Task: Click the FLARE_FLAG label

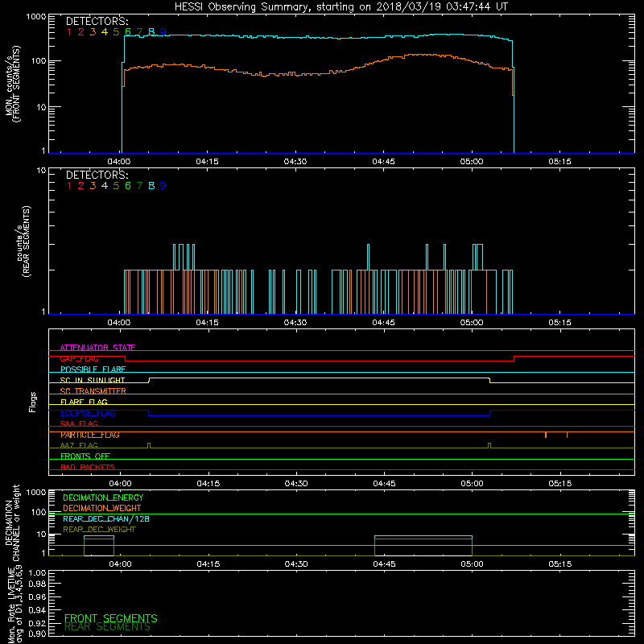Action: pos(84,402)
